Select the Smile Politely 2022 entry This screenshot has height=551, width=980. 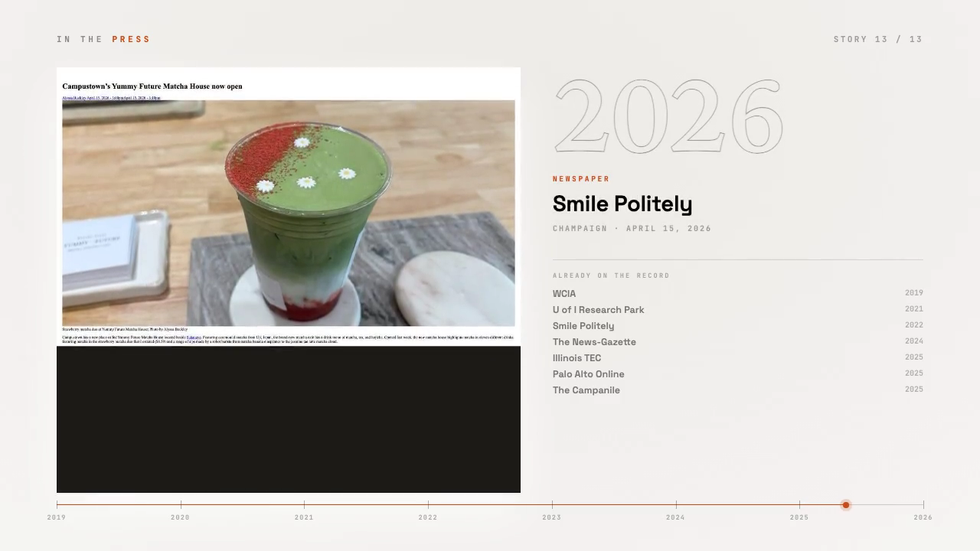tap(738, 325)
